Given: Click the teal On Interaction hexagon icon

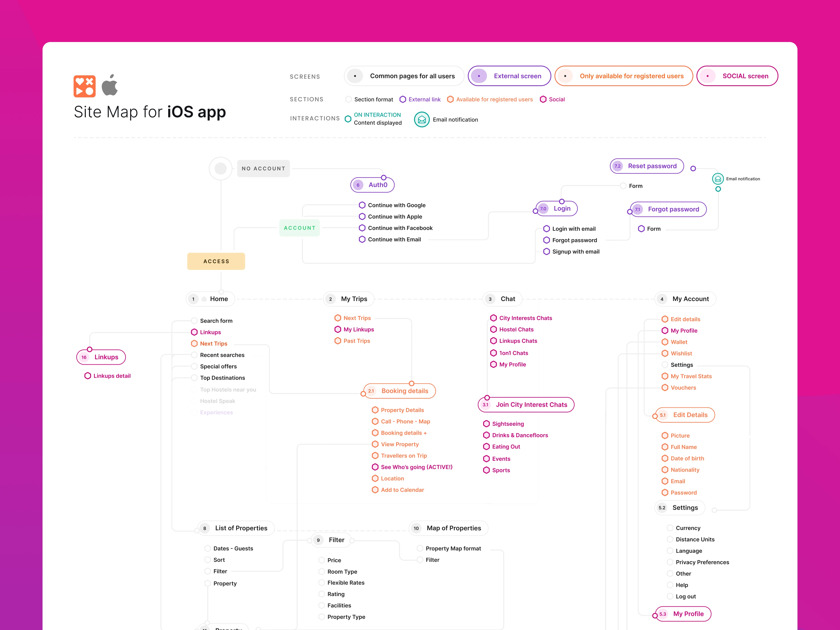Looking at the screenshot, I should [x=348, y=119].
